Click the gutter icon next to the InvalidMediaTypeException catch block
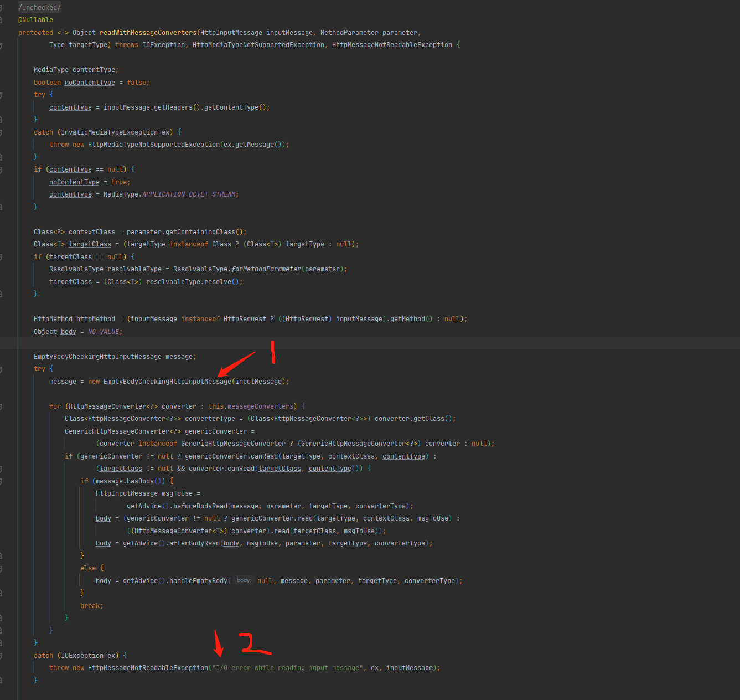The height and width of the screenshot is (700, 740). point(3,132)
